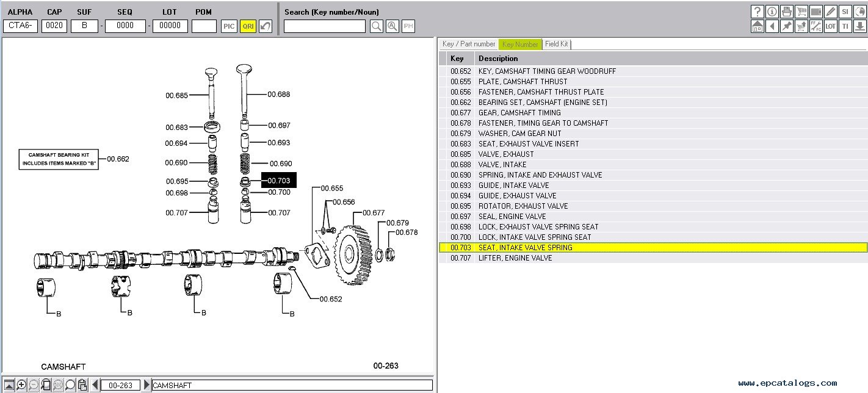Viewport: 868px width, 393px height.
Task: Click the empty POM field
Action: click(204, 26)
